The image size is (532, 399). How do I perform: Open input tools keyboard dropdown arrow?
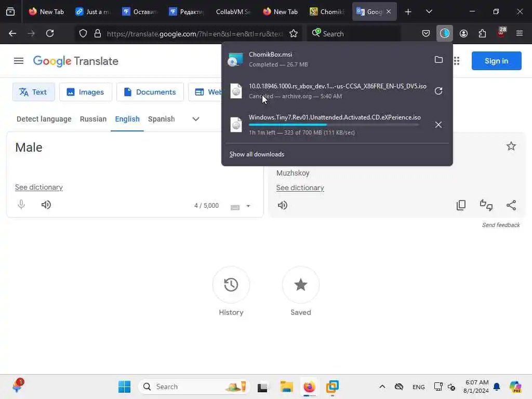[248, 206]
